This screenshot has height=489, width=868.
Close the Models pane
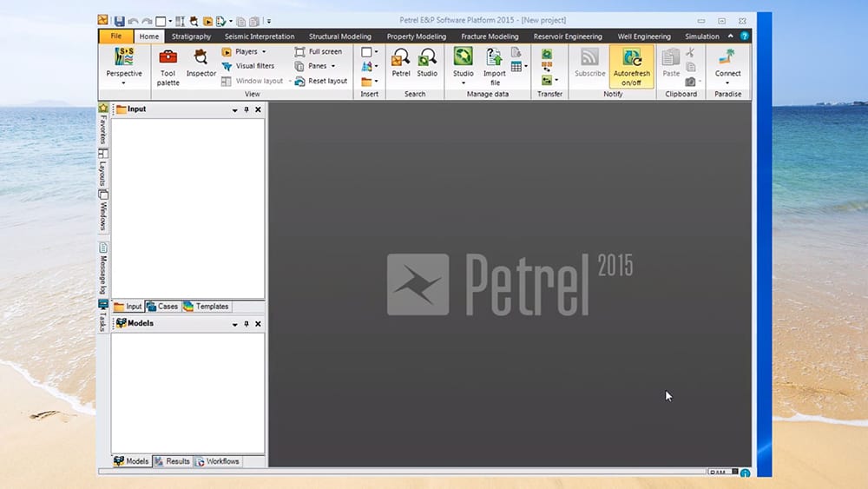tap(258, 324)
